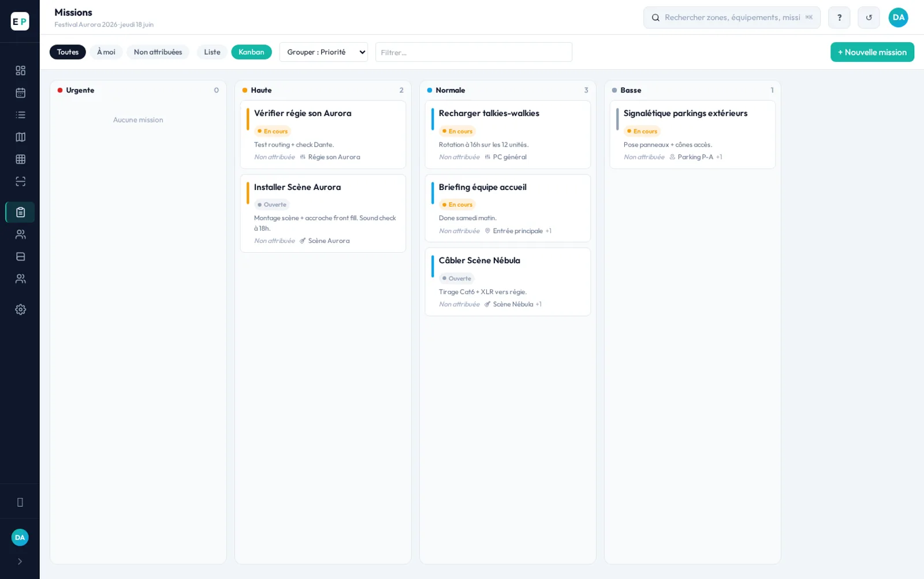Screen dimensions: 924x579
Task: Open DA user avatar in top bar
Action: click(898, 17)
